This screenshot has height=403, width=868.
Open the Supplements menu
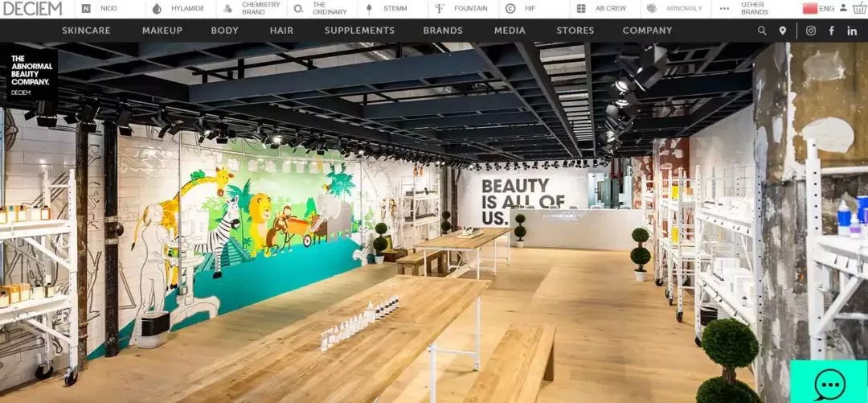click(x=360, y=31)
